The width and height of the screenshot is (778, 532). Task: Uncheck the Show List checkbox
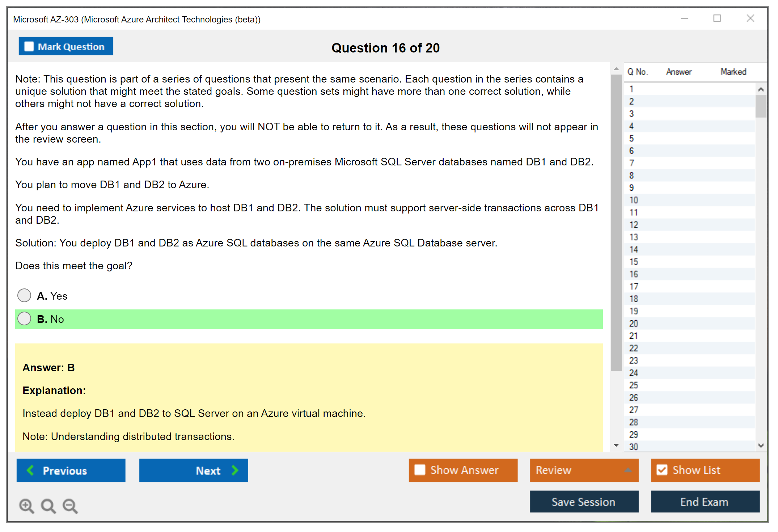coord(662,470)
